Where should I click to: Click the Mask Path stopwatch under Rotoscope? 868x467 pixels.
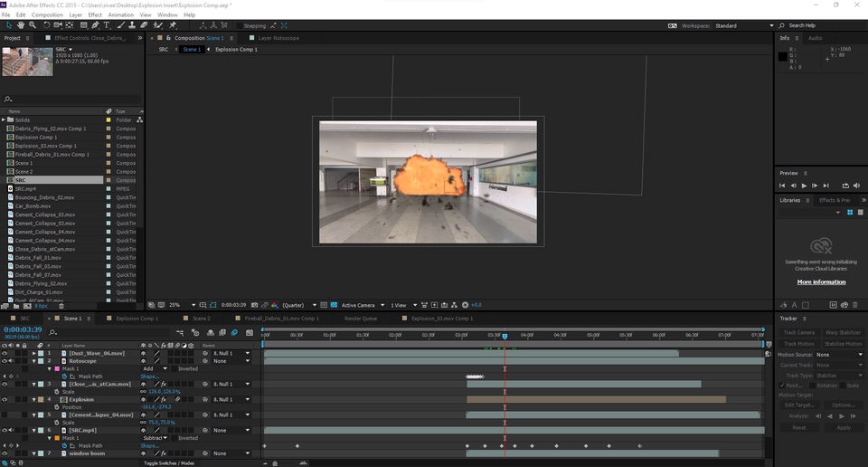(x=64, y=376)
